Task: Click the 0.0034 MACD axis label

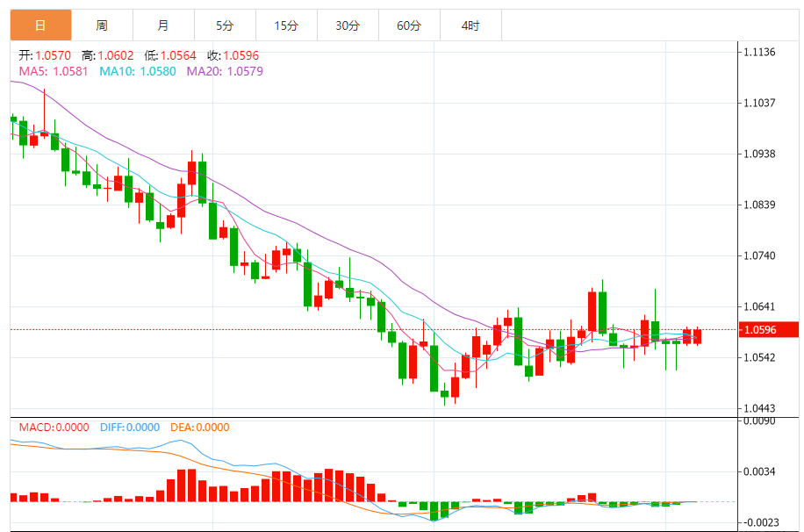Action: (x=759, y=471)
